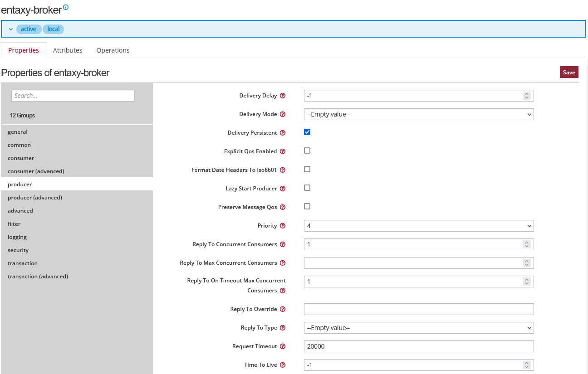Enable Format Date Headers To Iso8601
This screenshot has width=588, height=374.
tap(307, 169)
